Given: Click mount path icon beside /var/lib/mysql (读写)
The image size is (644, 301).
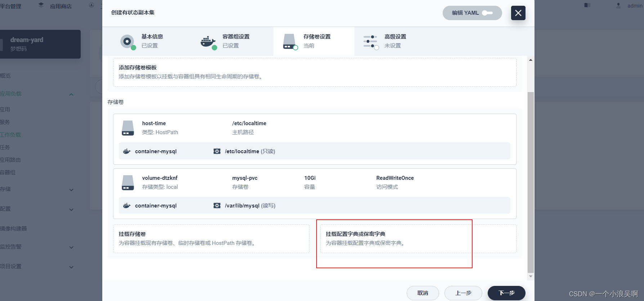Looking at the screenshot, I should click(x=217, y=206).
